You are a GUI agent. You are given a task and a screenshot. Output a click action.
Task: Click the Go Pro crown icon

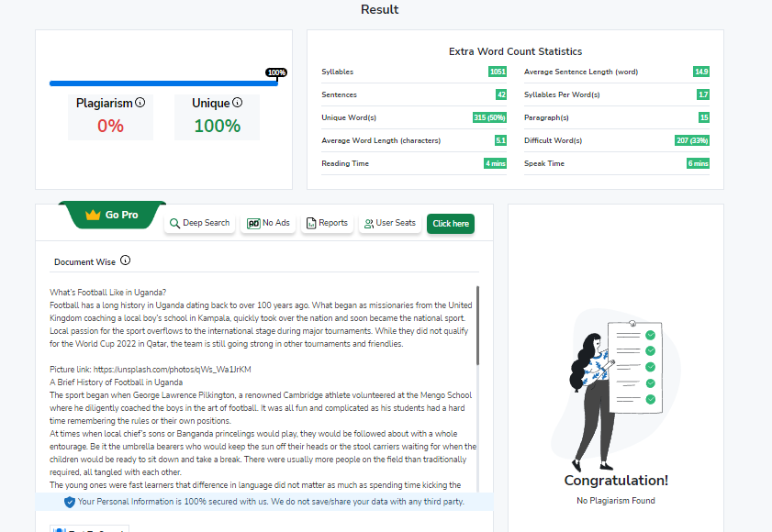point(92,215)
